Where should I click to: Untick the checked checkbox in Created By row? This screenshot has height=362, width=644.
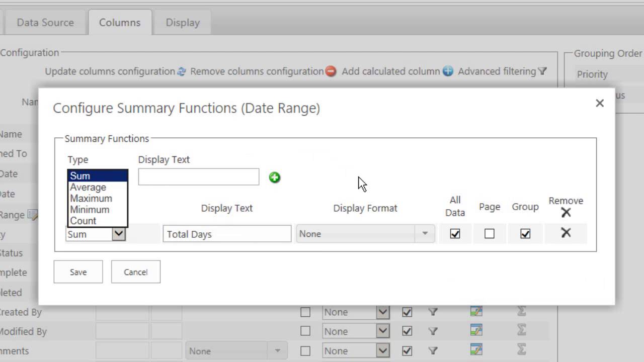pos(407,312)
